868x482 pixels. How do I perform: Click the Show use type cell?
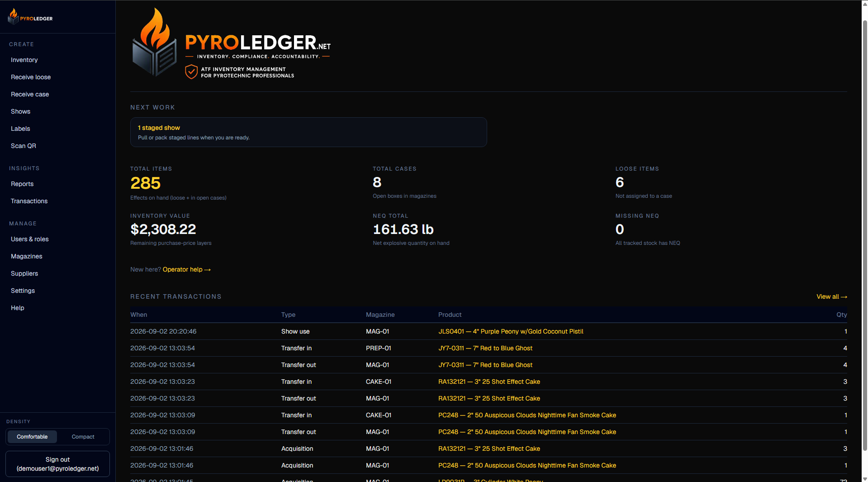[295, 331]
